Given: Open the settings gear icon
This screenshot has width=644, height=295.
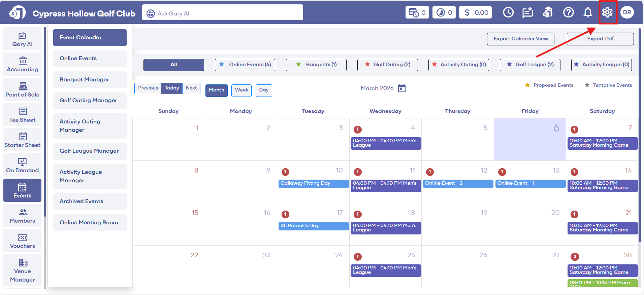Looking at the screenshot, I should [x=607, y=12].
